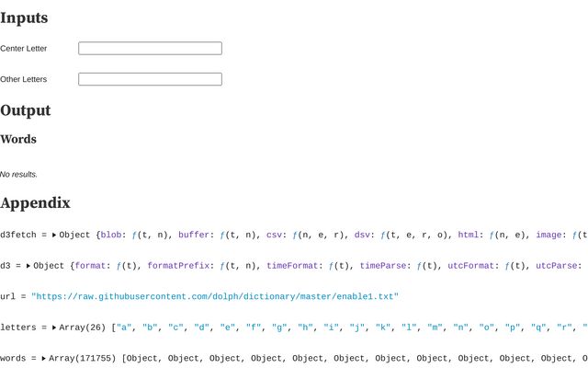Click the Appendix heading

(35, 202)
